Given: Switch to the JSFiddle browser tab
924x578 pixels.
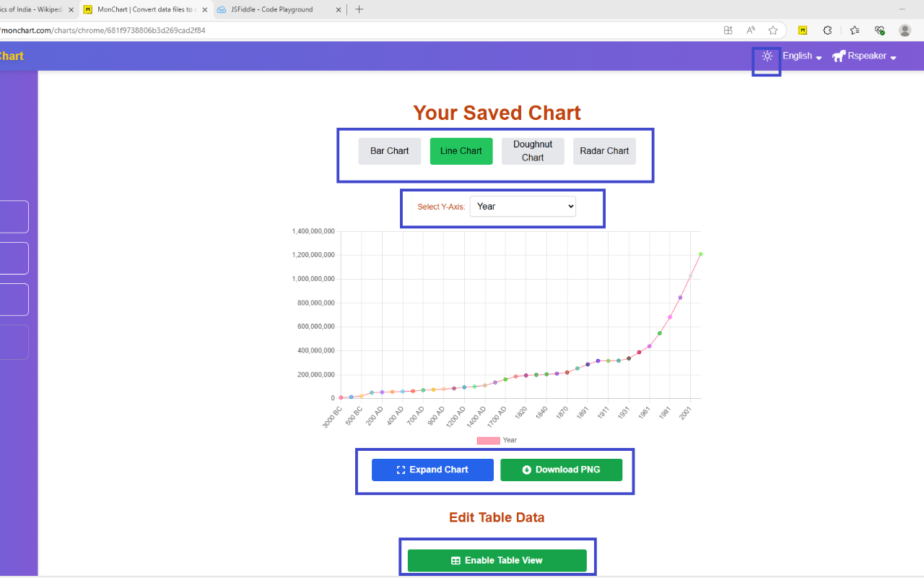Looking at the screenshot, I should point(274,9).
